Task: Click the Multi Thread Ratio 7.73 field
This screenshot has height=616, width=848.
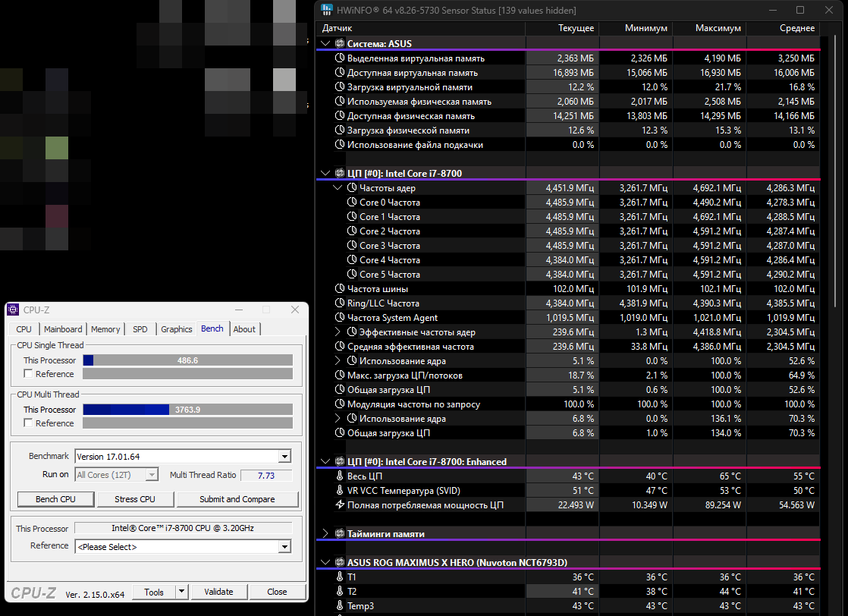Action: click(x=266, y=476)
